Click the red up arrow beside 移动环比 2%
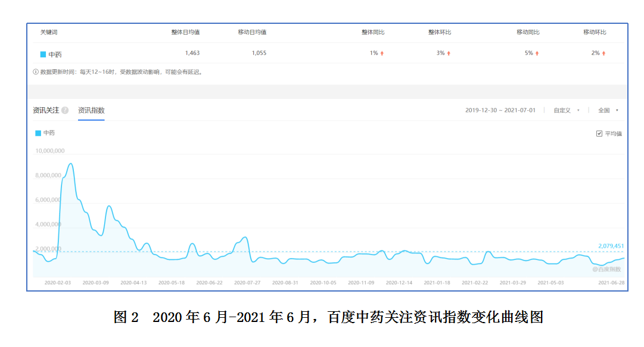Viewport: 644px width, 347px height. (x=602, y=52)
